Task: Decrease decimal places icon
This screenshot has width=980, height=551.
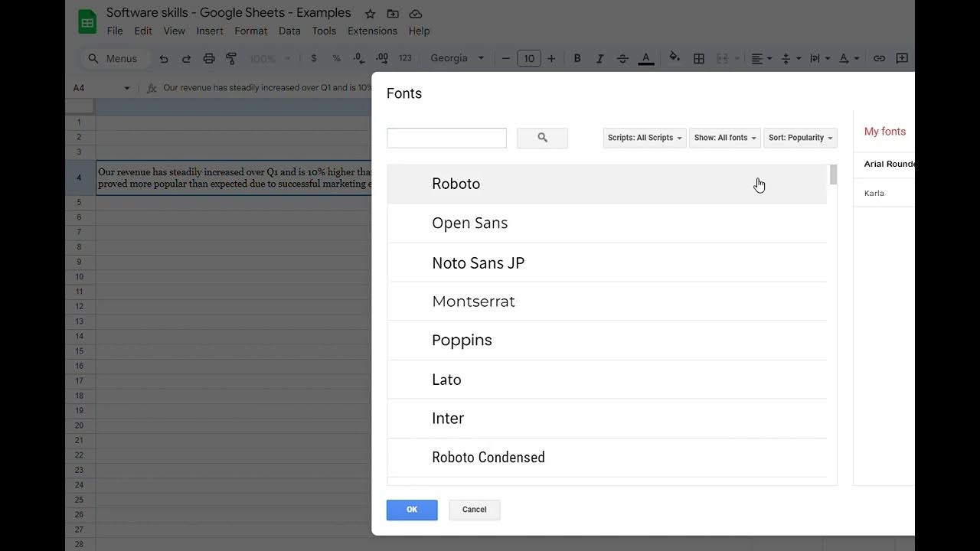Action: (x=359, y=58)
